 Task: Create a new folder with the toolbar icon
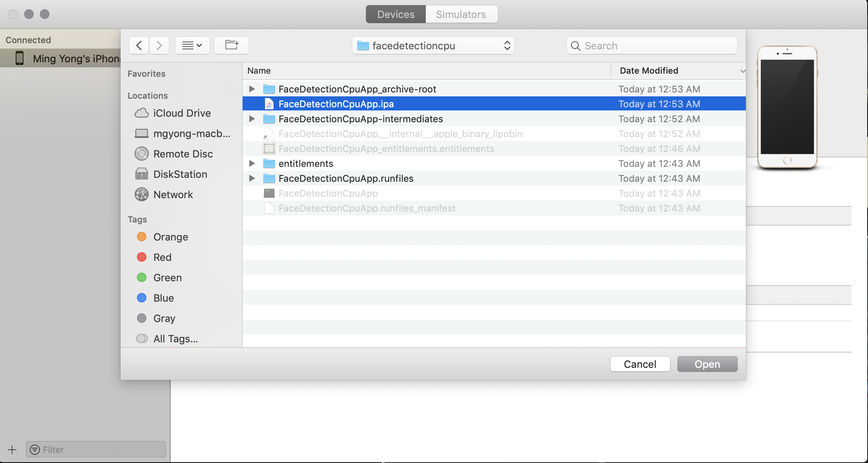tap(232, 46)
